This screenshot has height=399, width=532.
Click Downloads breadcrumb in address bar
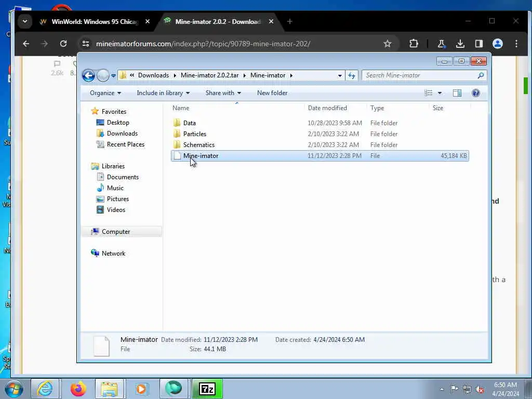[153, 75]
